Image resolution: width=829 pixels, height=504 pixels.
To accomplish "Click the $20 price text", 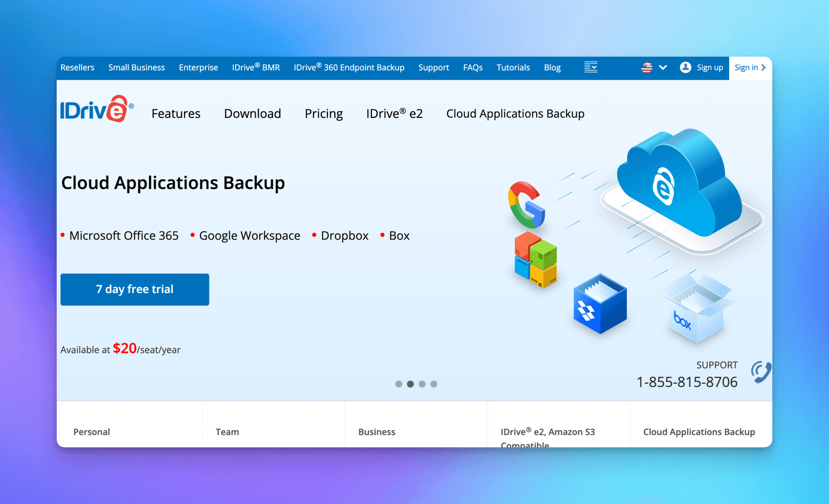I will (x=125, y=348).
